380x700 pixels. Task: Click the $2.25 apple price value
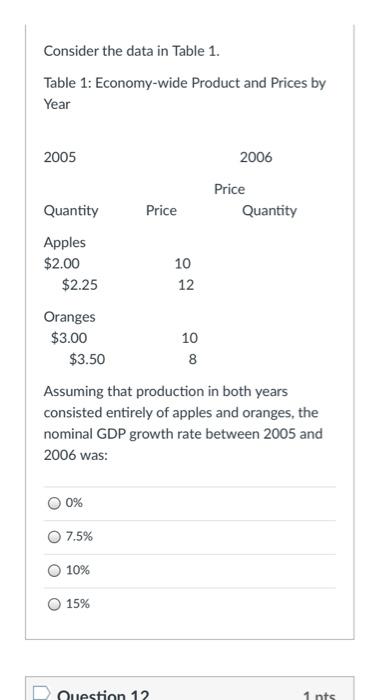click(x=80, y=285)
